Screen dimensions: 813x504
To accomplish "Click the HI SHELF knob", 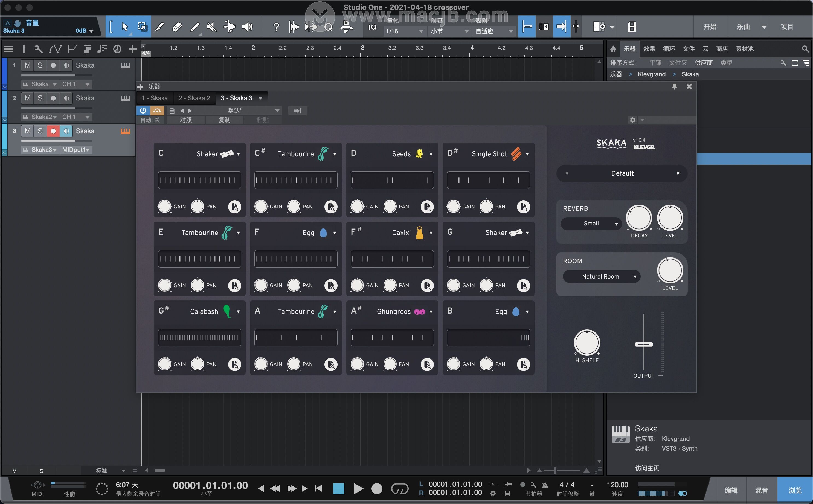I will click(587, 343).
